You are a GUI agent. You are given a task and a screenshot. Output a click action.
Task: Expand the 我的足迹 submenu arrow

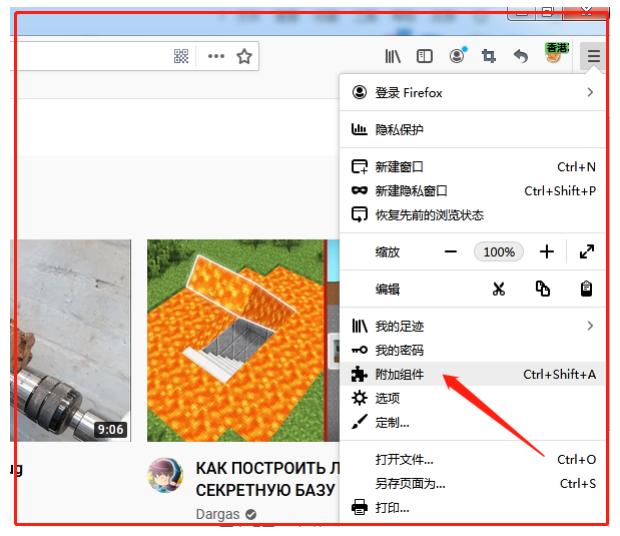[590, 326]
